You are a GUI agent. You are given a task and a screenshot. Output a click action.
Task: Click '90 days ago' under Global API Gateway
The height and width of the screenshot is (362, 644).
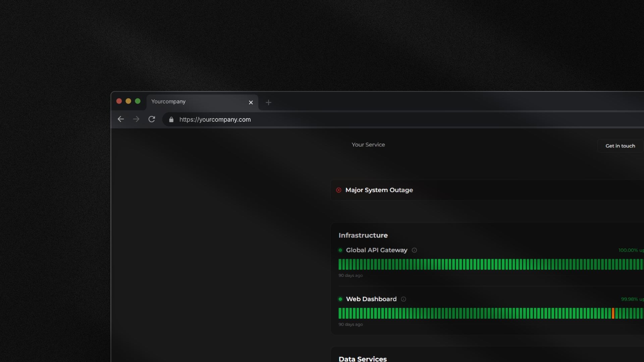point(351,276)
